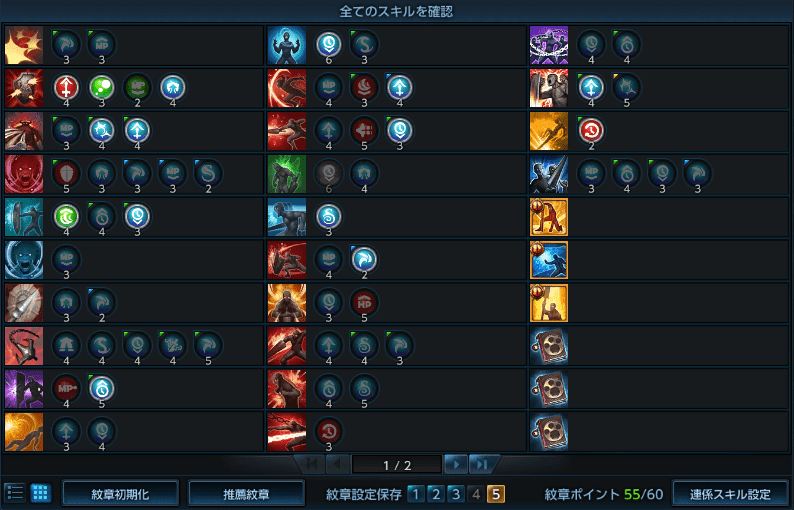Toggle the red HP glyph costing 5
This screenshot has height=510, width=794.
364,302
